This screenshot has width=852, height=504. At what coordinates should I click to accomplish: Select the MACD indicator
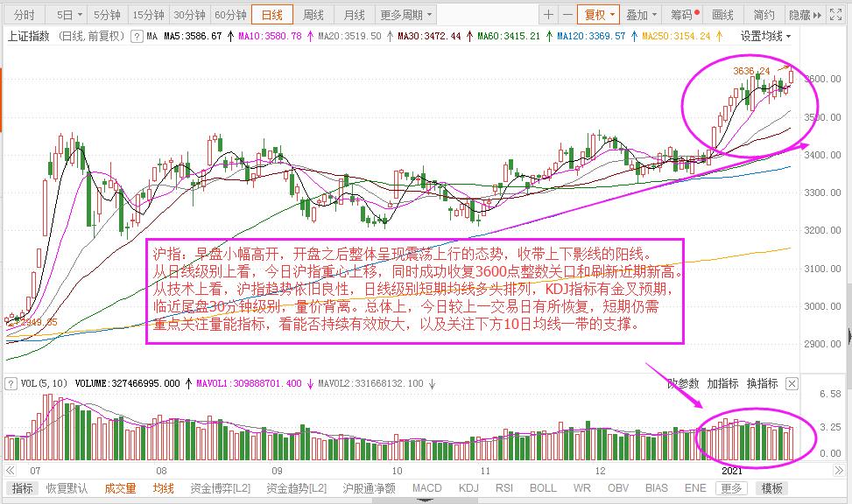click(426, 488)
